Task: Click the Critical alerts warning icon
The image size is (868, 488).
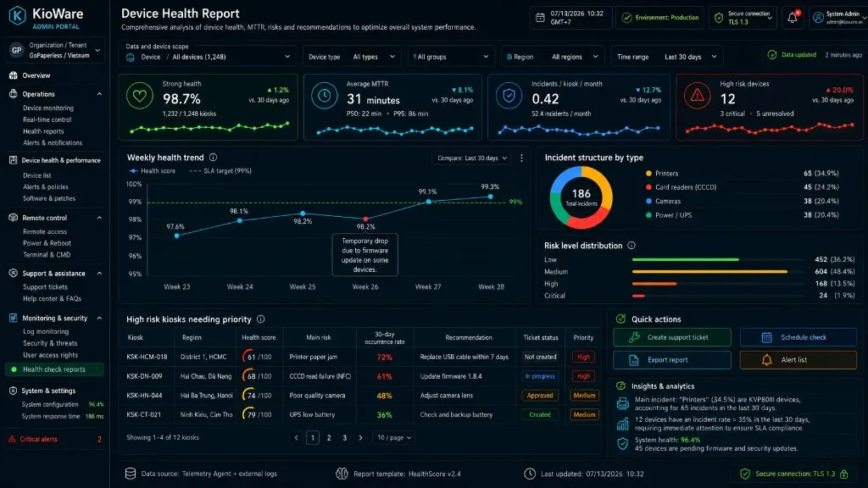Action: tap(12, 440)
